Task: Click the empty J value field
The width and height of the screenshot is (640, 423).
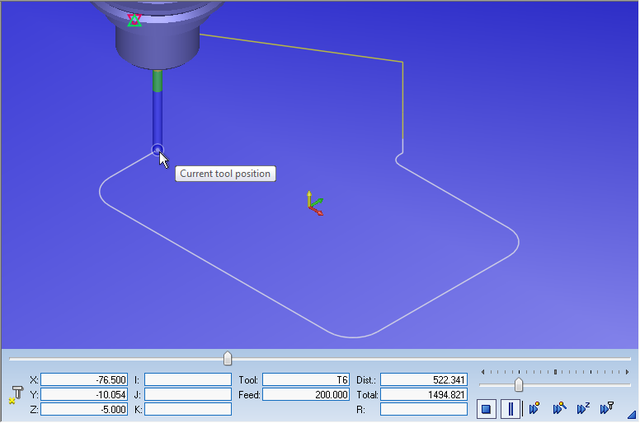Action: pyautogui.click(x=188, y=394)
